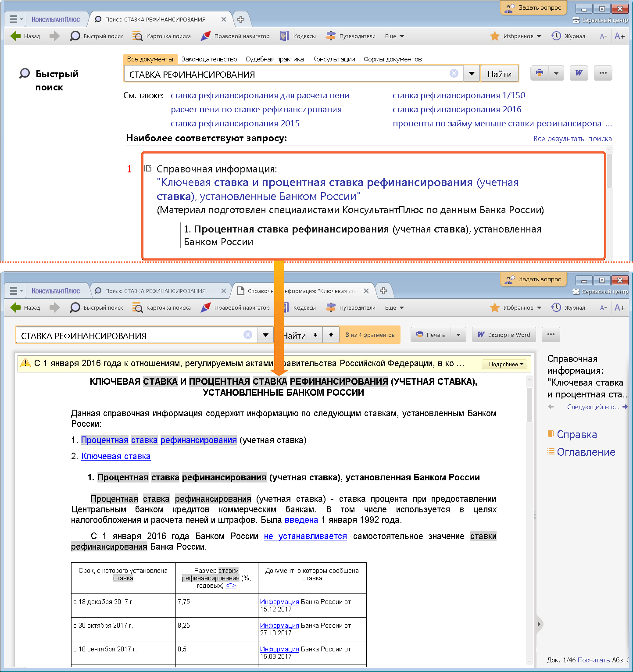Viewport: 633px width, 672px height.
Task: Add a new tab with plus icon, top window
Action: pos(241,19)
